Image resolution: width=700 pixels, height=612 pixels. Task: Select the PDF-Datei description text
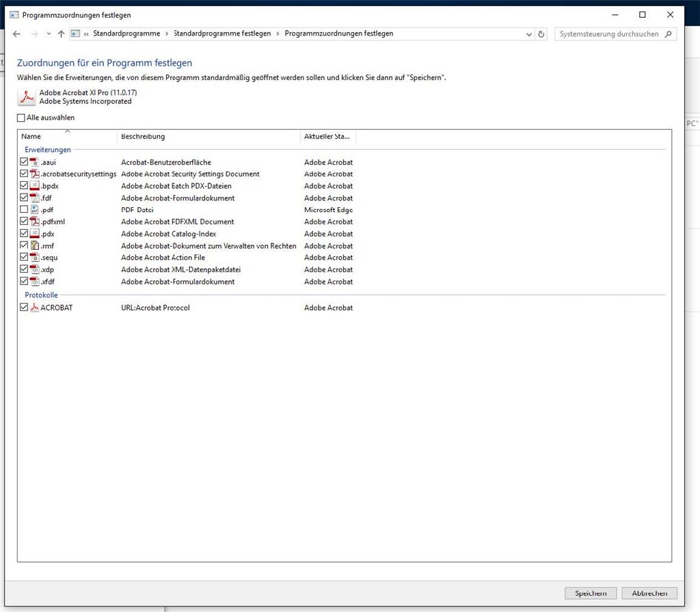click(x=137, y=209)
